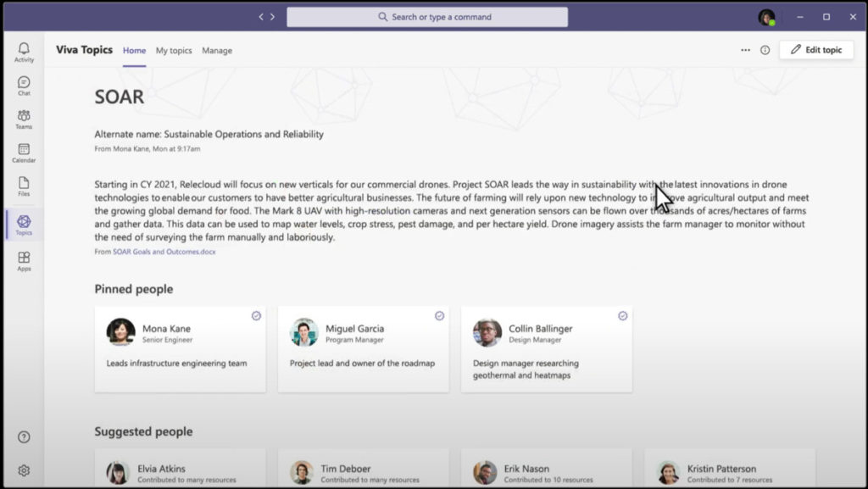This screenshot has height=489, width=868.
Task: Click Mona Kane's profile photo
Action: pos(120,332)
